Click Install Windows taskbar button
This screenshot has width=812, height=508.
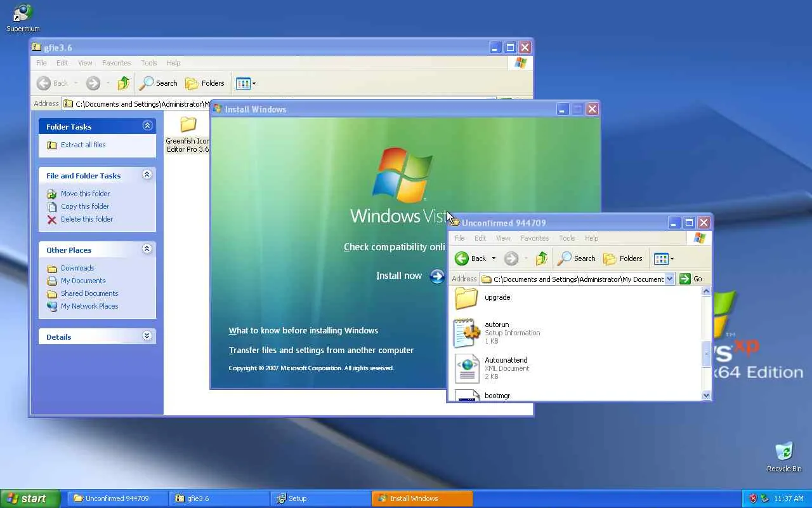422,498
